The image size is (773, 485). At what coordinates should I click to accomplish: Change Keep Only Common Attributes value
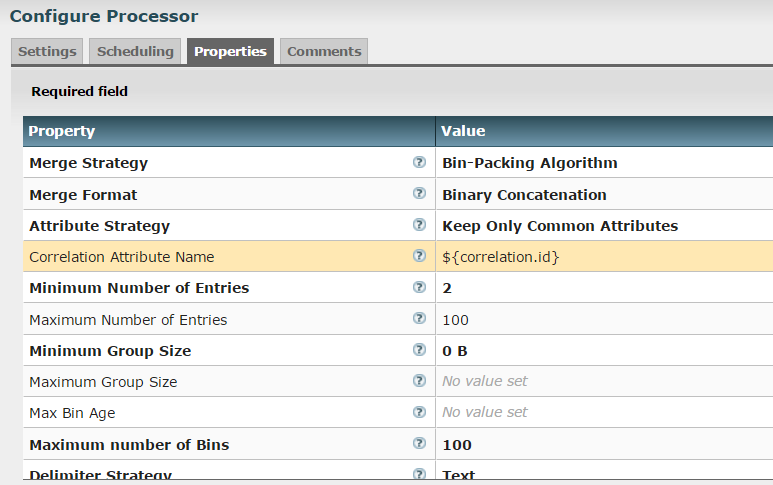560,226
